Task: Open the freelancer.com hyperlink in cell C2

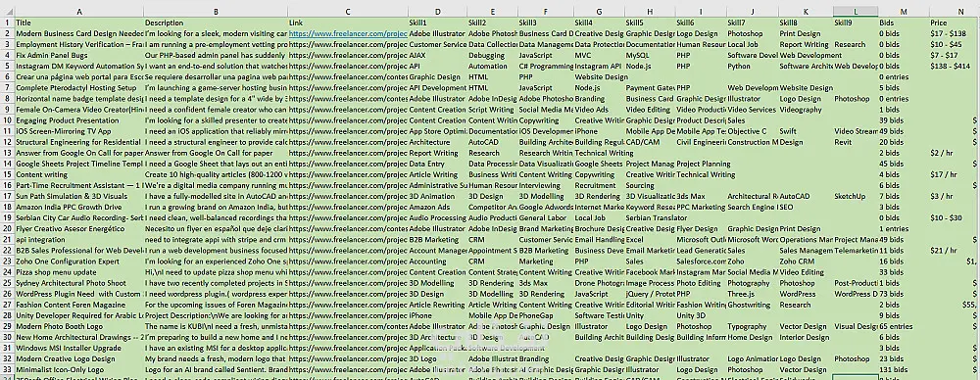Action: (348, 33)
